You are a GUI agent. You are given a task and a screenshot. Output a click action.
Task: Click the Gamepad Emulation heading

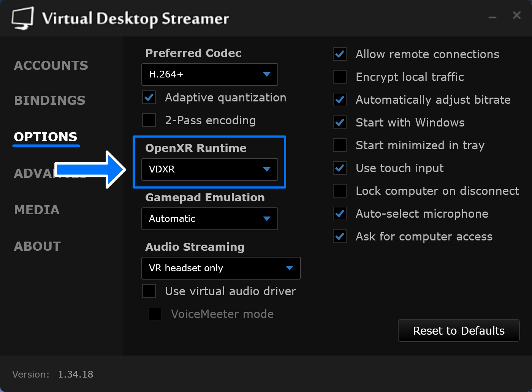[x=205, y=198]
